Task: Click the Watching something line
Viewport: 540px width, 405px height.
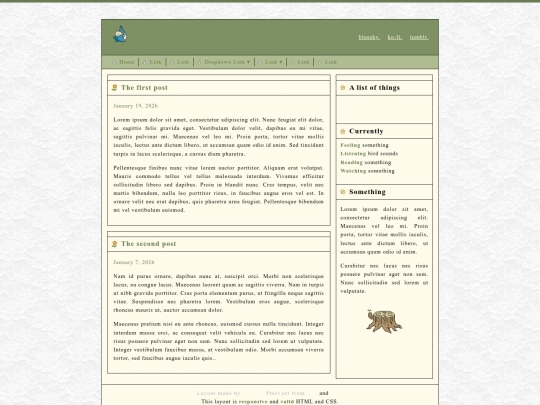Action: tap(367, 171)
